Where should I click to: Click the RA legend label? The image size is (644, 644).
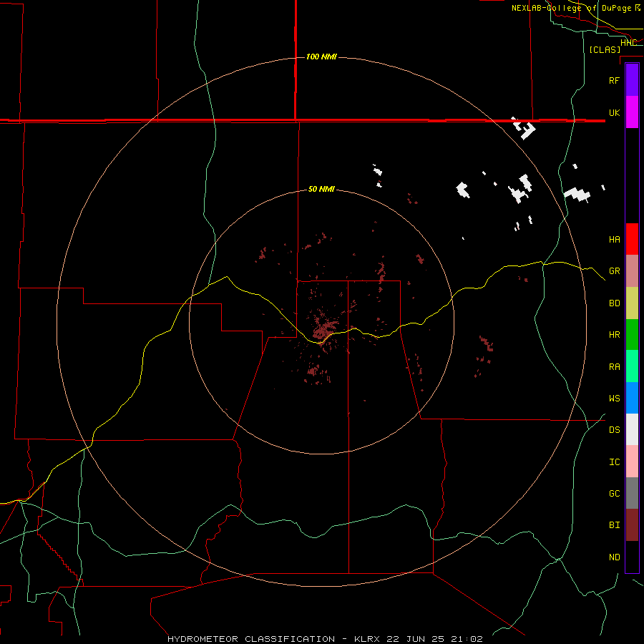[614, 367]
